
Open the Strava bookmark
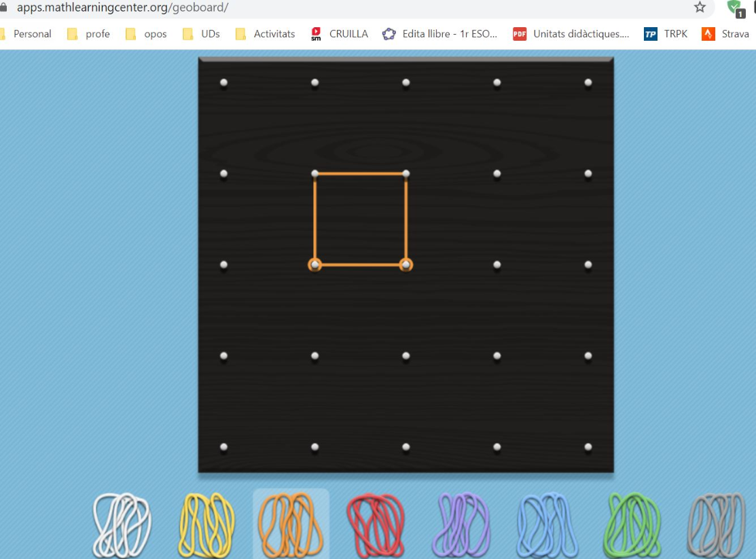click(725, 34)
